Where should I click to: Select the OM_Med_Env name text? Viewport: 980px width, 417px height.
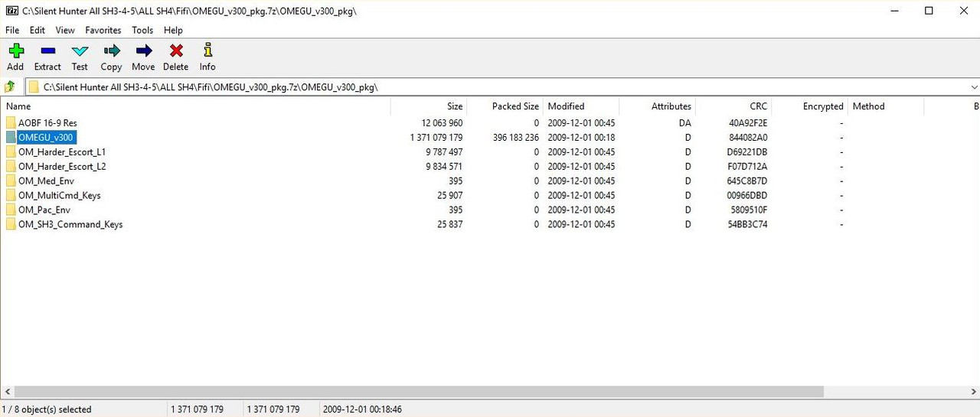[46, 181]
